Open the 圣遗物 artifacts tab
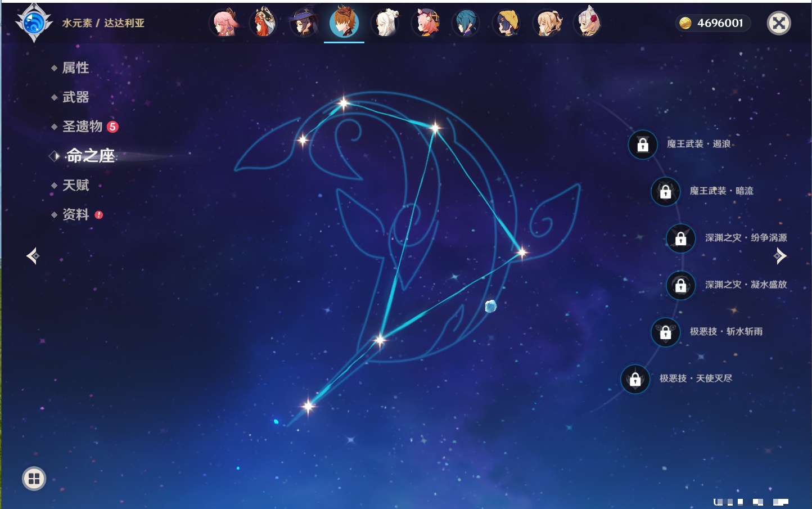The image size is (812, 509). click(x=82, y=127)
